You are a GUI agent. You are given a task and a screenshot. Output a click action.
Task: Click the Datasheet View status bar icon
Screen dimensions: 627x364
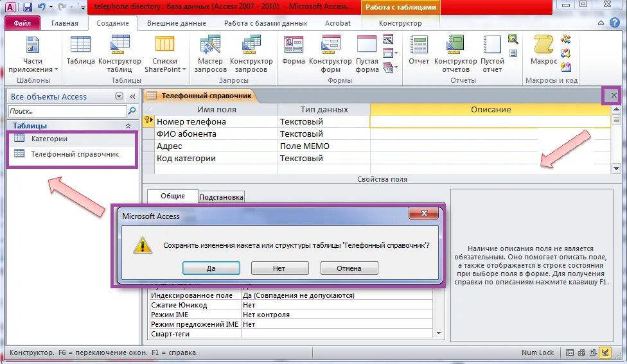tap(570, 352)
